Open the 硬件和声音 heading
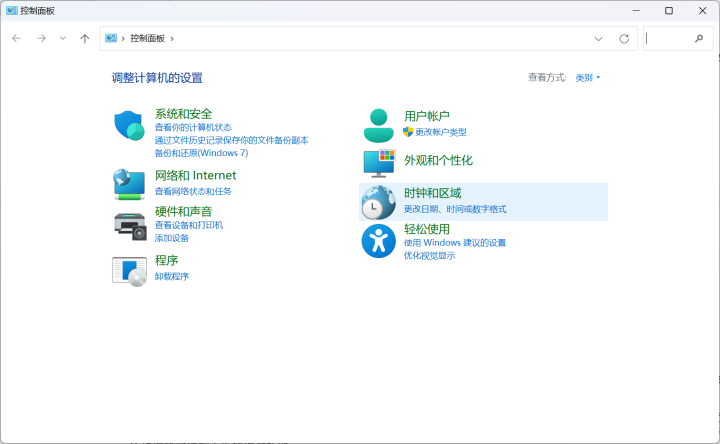Viewport: 720px width, 444px height. (183, 212)
